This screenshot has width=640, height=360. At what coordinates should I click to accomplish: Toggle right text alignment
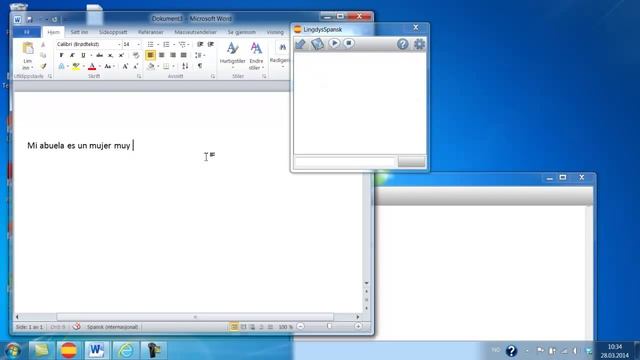[173, 55]
